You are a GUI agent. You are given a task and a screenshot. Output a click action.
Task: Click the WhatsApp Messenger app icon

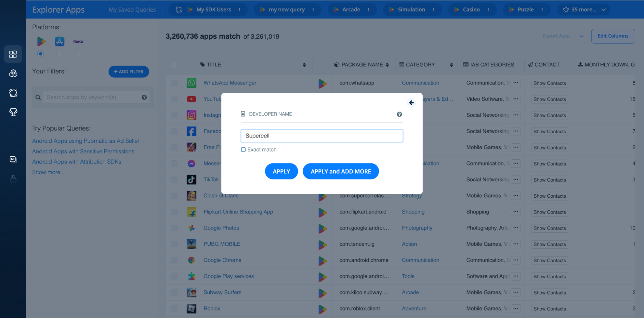pos(191,83)
